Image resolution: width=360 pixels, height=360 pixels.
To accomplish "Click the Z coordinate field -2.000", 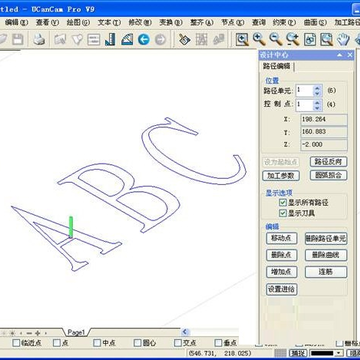I will [x=324, y=145].
